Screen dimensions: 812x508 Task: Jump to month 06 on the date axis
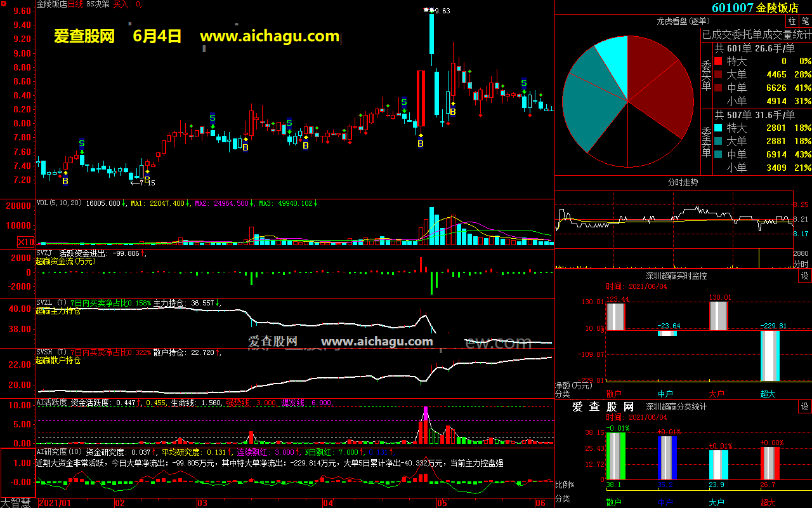[x=541, y=503]
